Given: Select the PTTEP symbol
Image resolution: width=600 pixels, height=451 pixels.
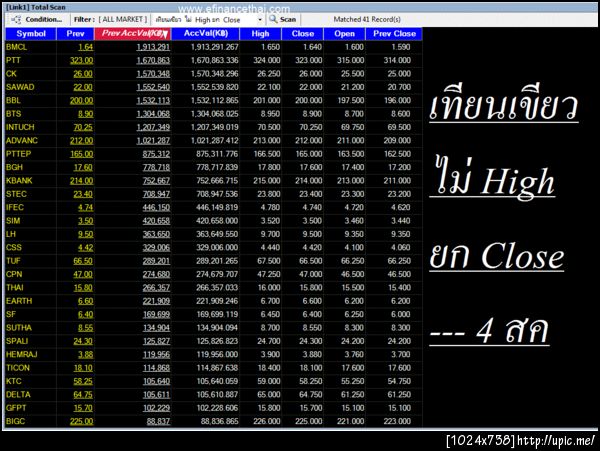Looking at the screenshot, I should click(x=18, y=154).
